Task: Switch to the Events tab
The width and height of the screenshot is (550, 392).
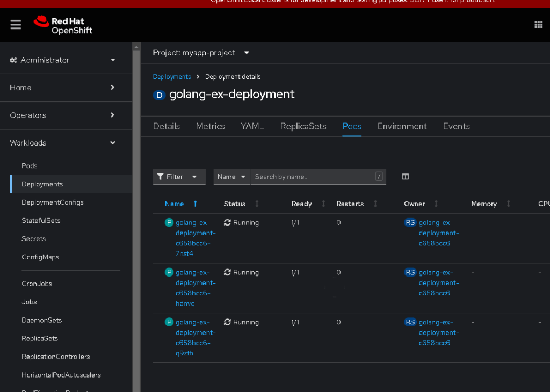Action: pos(457,126)
